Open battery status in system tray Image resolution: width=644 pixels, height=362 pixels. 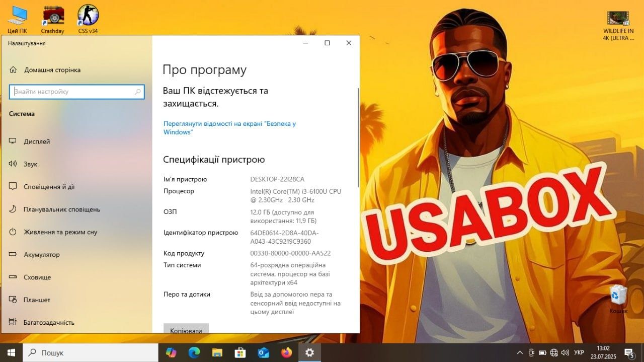click(543, 352)
